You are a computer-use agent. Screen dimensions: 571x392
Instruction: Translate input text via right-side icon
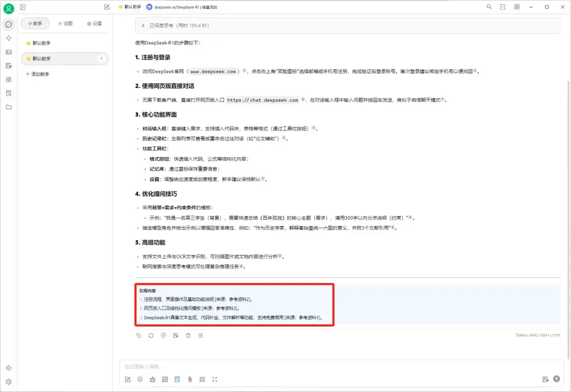[545, 379]
